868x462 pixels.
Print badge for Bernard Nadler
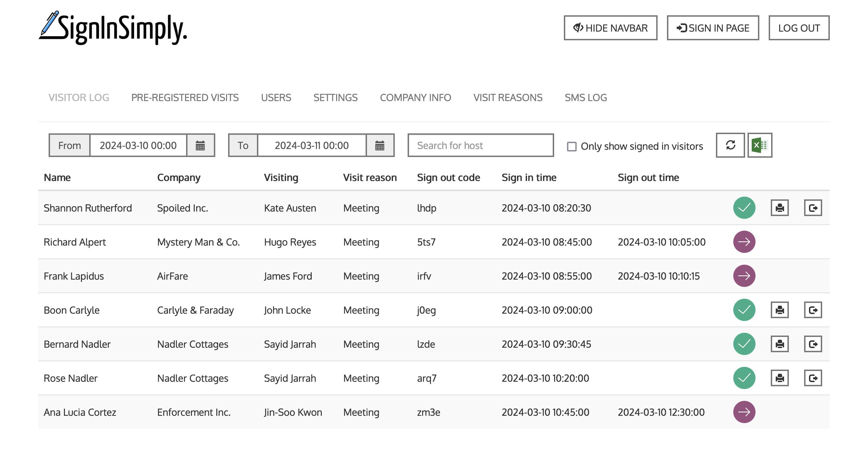pyautogui.click(x=779, y=344)
